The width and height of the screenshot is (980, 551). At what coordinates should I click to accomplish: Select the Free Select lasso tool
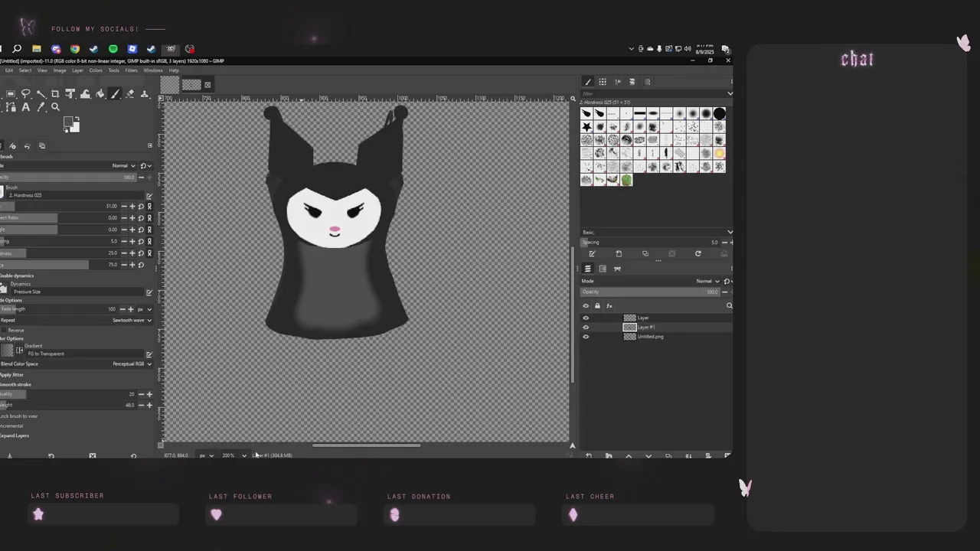[x=26, y=93]
